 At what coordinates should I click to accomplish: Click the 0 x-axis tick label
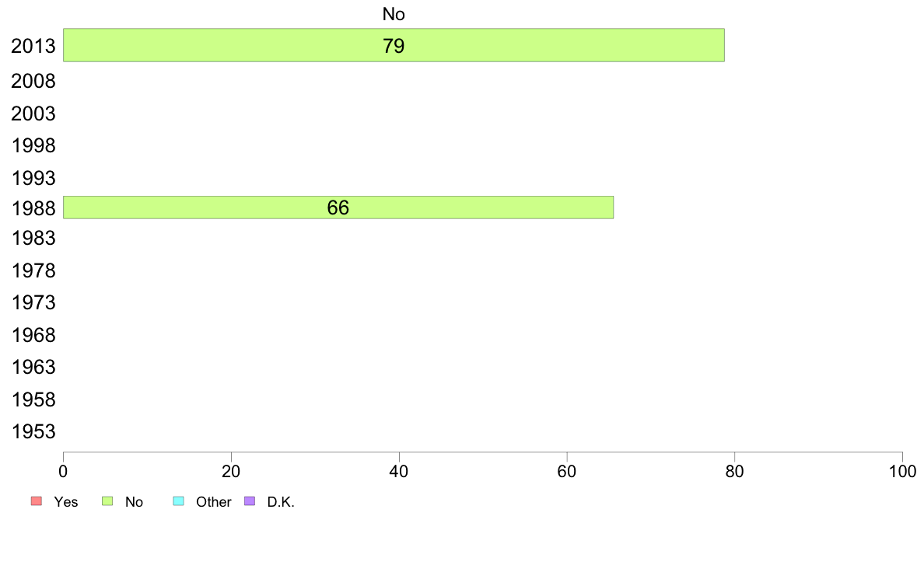click(x=63, y=471)
